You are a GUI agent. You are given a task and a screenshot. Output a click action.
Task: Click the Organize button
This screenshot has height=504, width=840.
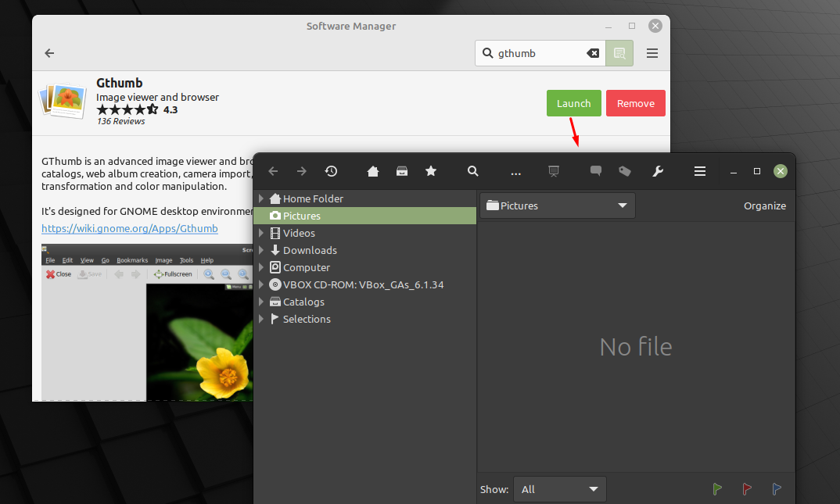(x=764, y=206)
